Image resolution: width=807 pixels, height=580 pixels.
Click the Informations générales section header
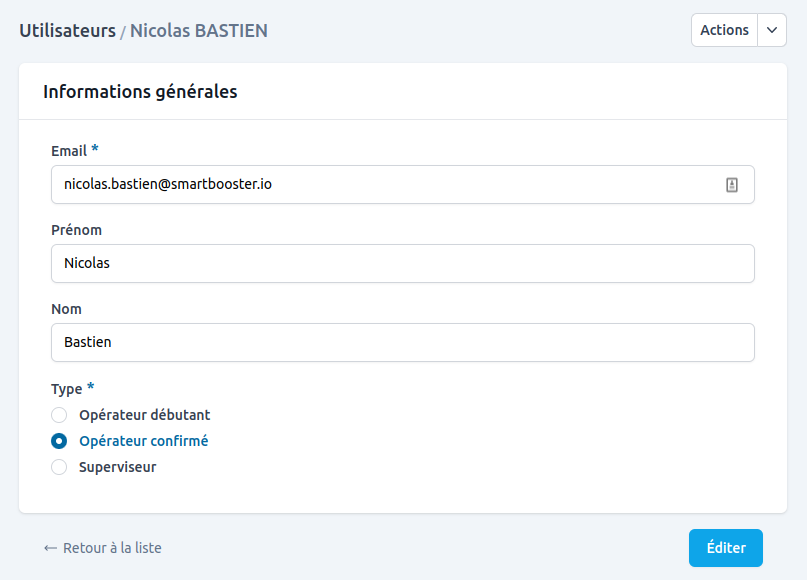click(140, 92)
